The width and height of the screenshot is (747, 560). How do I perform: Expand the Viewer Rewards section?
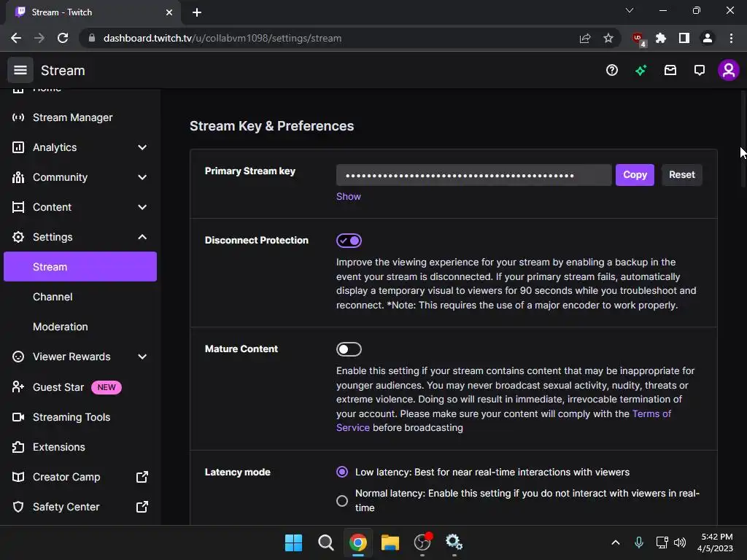click(142, 357)
